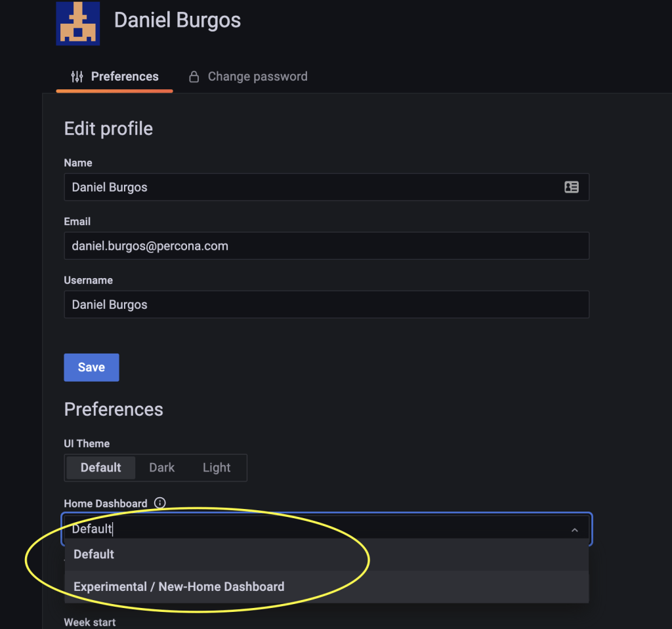Focus the Email field with daniel.burgos@percona.com

[x=326, y=246]
